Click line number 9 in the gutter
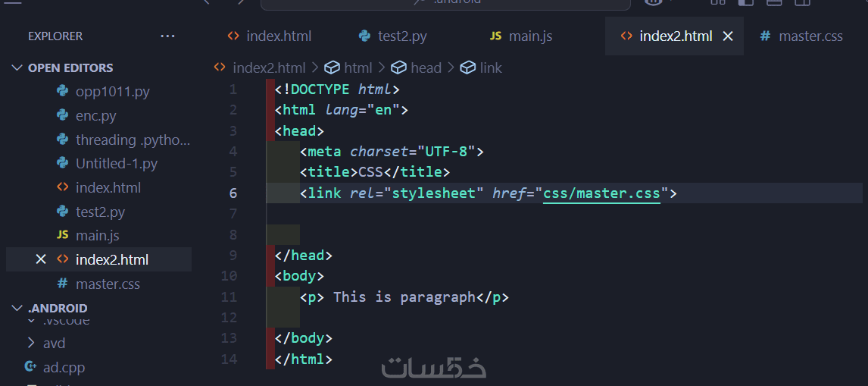Viewport: 868px width, 386px height. point(233,256)
